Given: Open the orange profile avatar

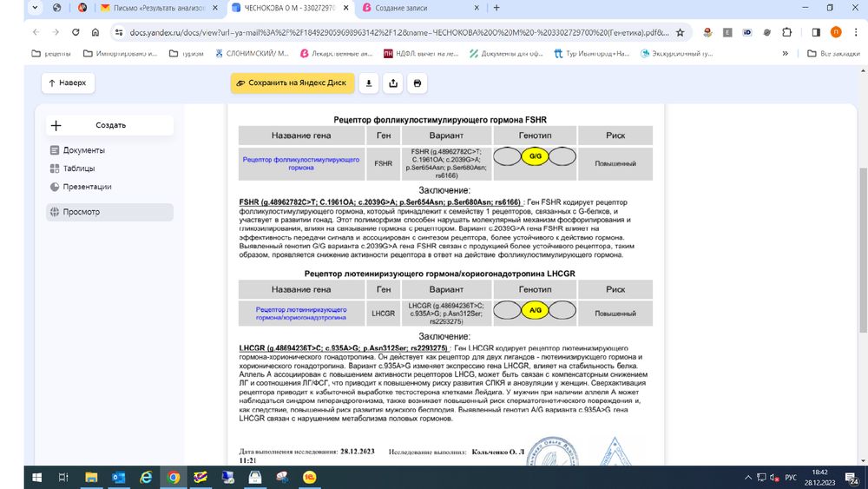Looking at the screenshot, I should coord(836,32).
